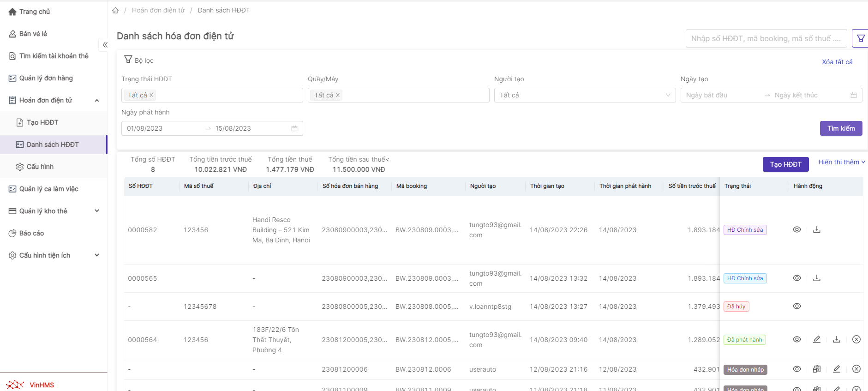Go to Báo cáo in the sidebar

31,233
